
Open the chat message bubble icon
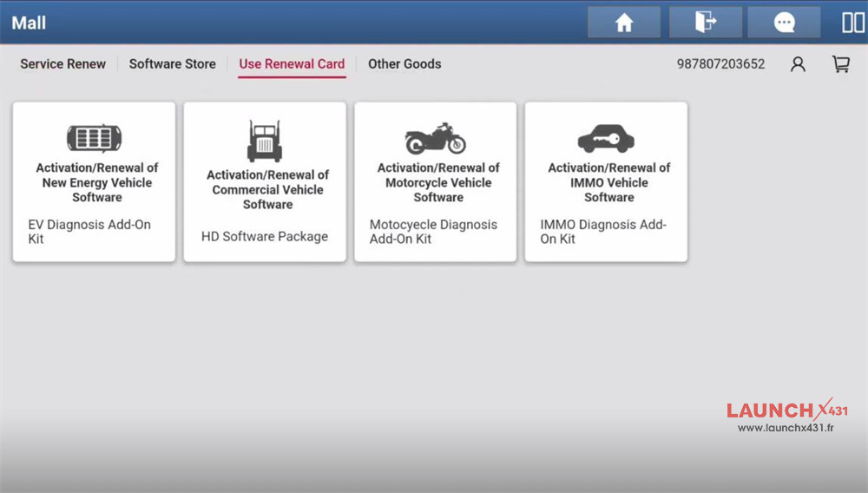coord(784,23)
